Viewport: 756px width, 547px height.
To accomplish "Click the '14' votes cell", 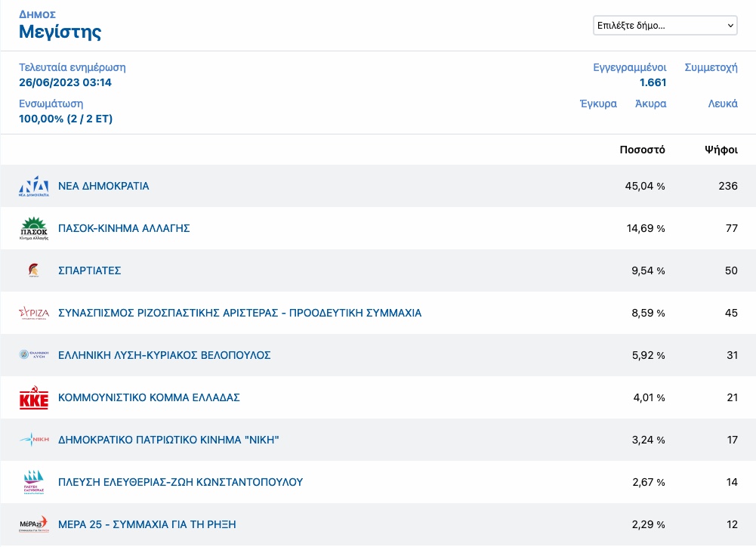I will point(732,482).
